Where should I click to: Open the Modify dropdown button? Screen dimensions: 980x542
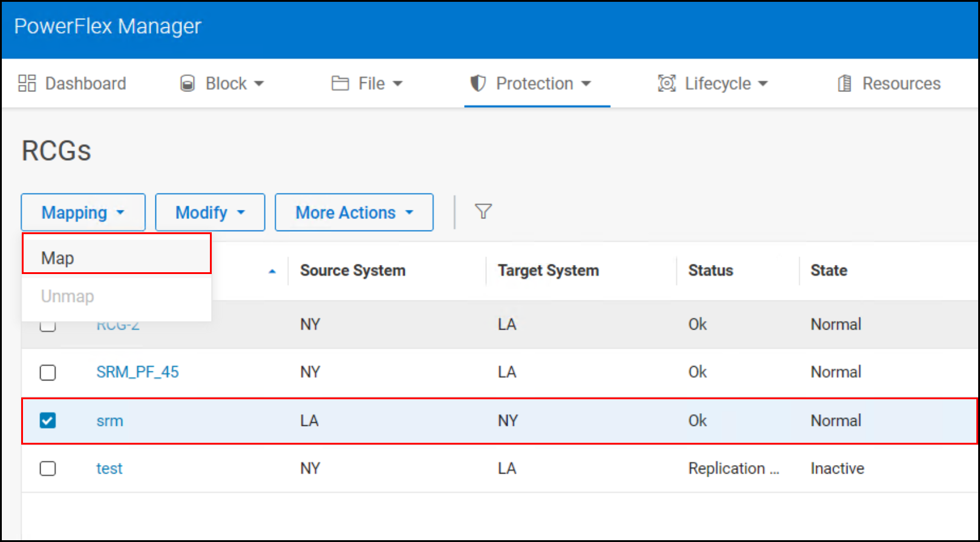(x=210, y=212)
